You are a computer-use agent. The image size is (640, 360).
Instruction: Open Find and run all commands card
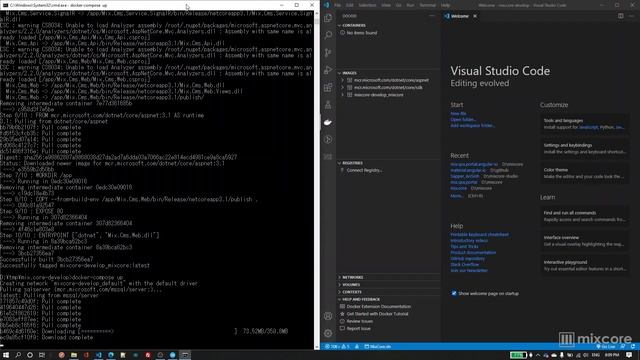click(584, 216)
